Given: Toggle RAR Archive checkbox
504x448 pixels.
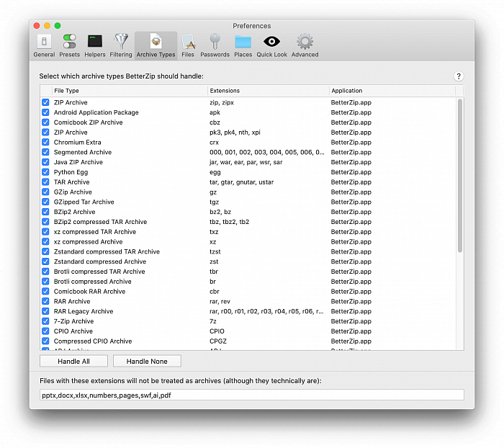Looking at the screenshot, I should point(45,301).
